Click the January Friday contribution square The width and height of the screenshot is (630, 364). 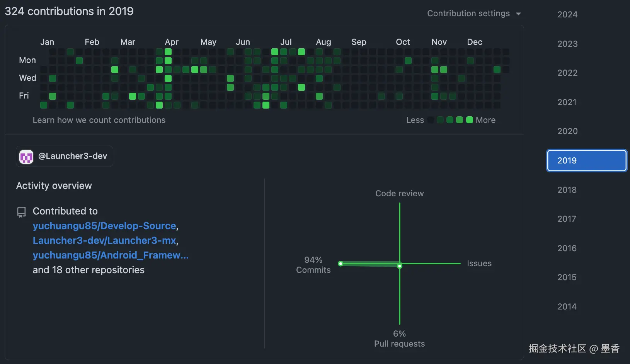point(52,96)
